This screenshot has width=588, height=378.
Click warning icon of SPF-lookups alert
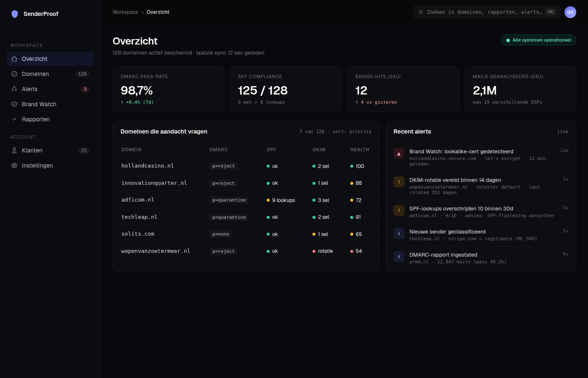[399, 210]
